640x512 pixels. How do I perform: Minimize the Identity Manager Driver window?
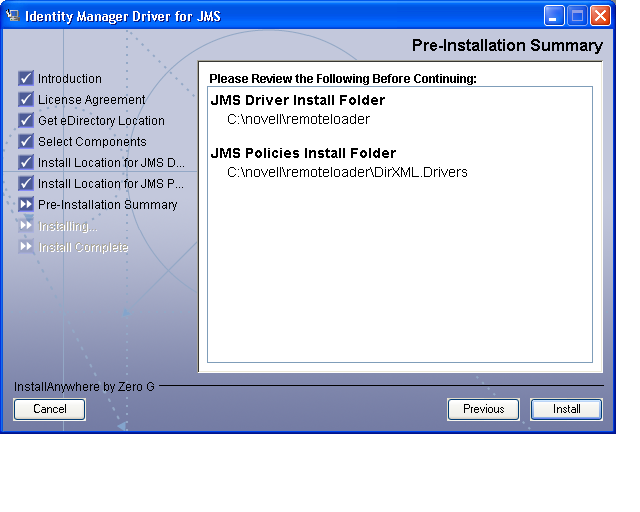tap(556, 16)
